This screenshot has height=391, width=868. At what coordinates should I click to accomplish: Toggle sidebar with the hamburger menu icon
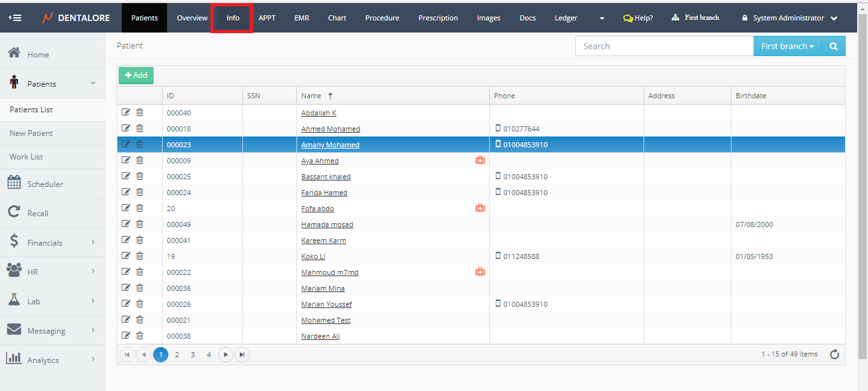click(15, 18)
